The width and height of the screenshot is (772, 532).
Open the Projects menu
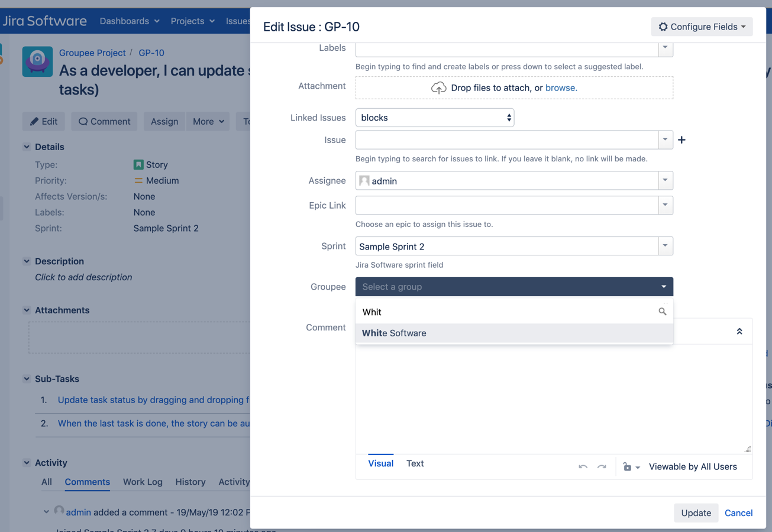pyautogui.click(x=193, y=21)
